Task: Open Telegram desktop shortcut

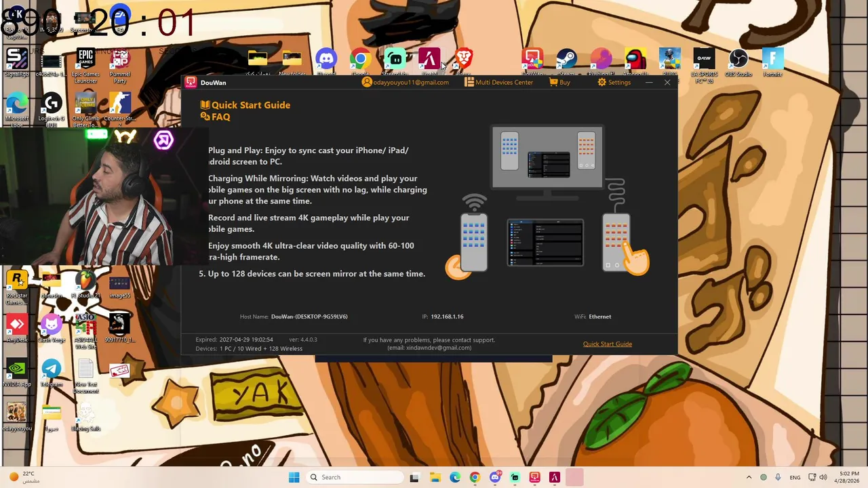Action: [x=52, y=373]
